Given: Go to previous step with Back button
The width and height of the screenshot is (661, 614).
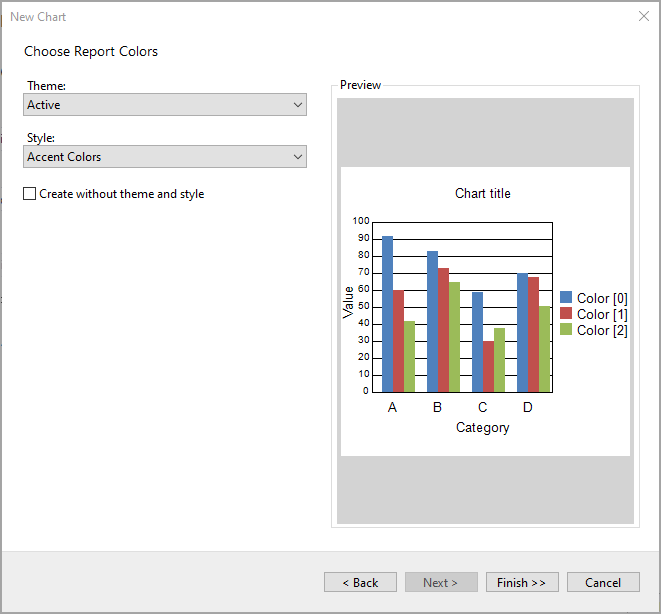Looking at the screenshot, I should [360, 582].
